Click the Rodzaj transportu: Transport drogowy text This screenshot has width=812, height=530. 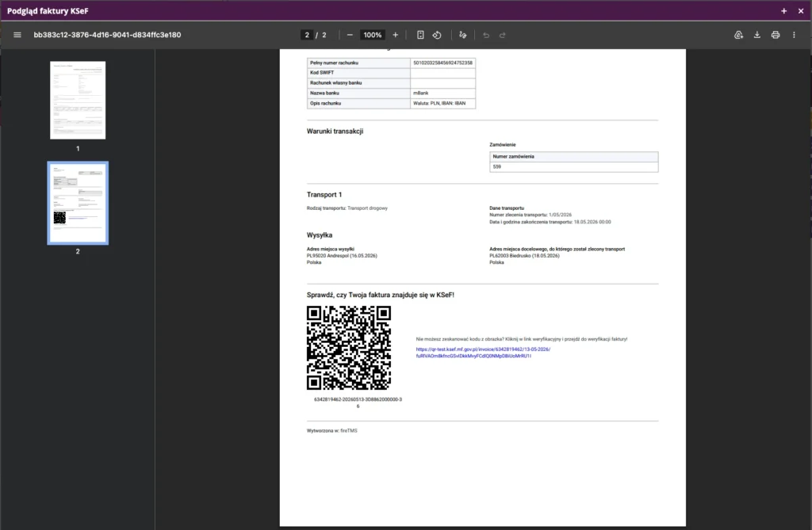click(x=347, y=208)
